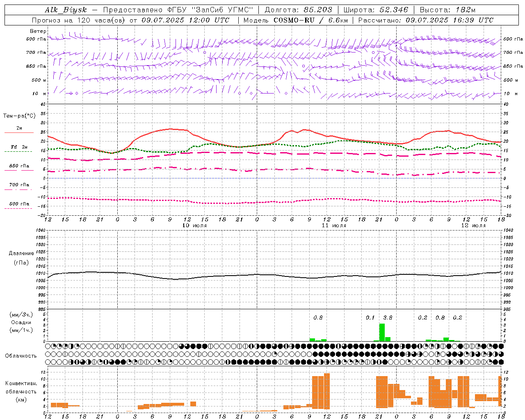
Task: Click left '700 гПа' wind level label
Action: [36, 52]
